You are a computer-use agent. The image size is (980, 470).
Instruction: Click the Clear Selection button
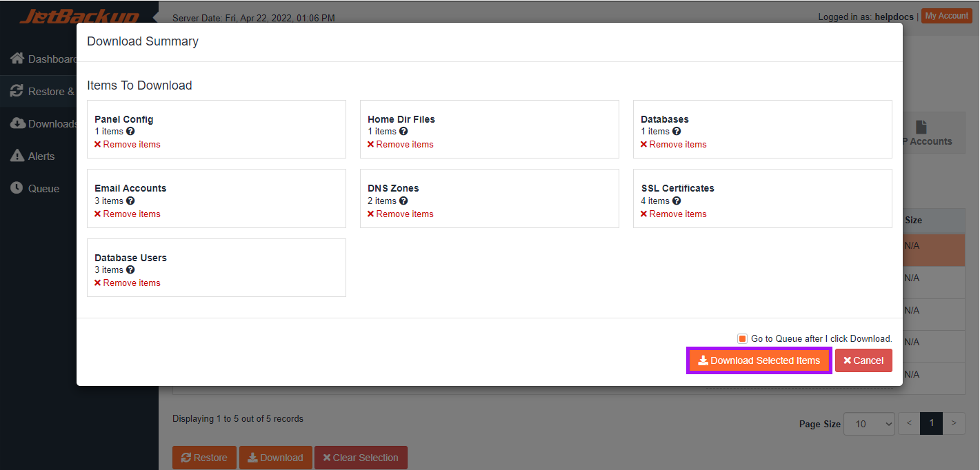tap(361, 458)
